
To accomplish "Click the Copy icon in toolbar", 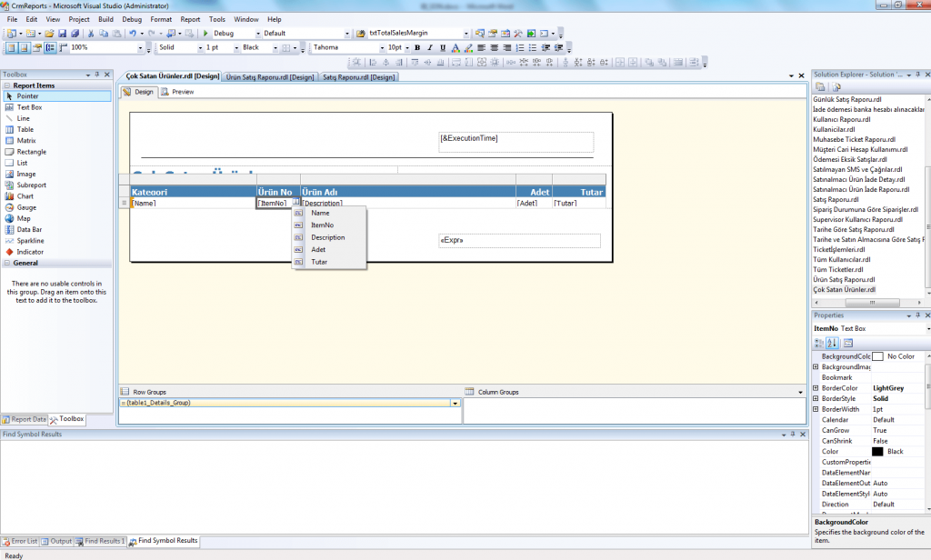I will [104, 34].
